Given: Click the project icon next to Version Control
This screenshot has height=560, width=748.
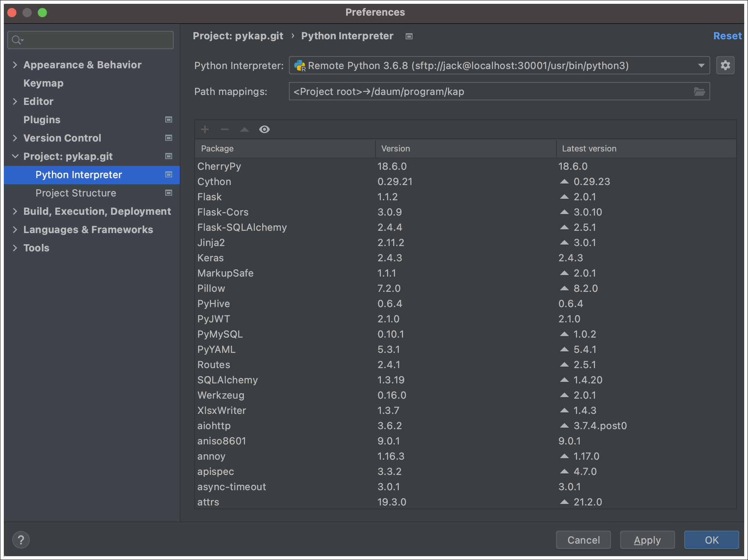Looking at the screenshot, I should 169,138.
